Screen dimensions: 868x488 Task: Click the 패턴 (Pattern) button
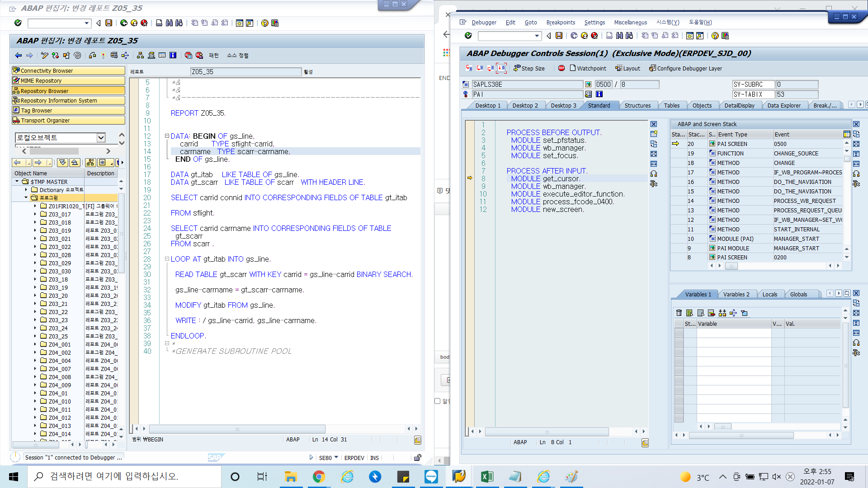[x=214, y=55]
